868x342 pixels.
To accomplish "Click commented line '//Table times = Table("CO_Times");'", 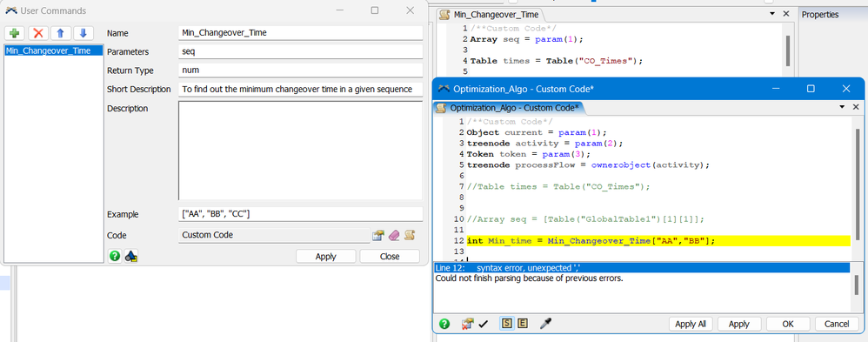I will [558, 187].
